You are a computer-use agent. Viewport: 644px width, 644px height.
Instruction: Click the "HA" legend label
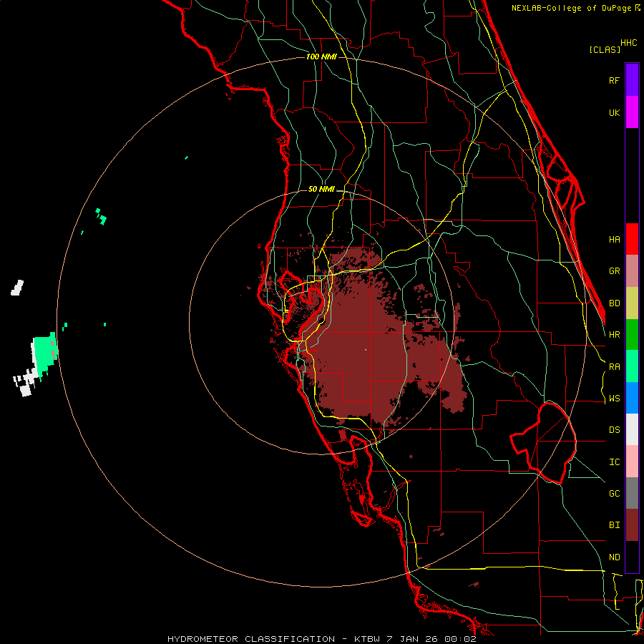(x=614, y=239)
